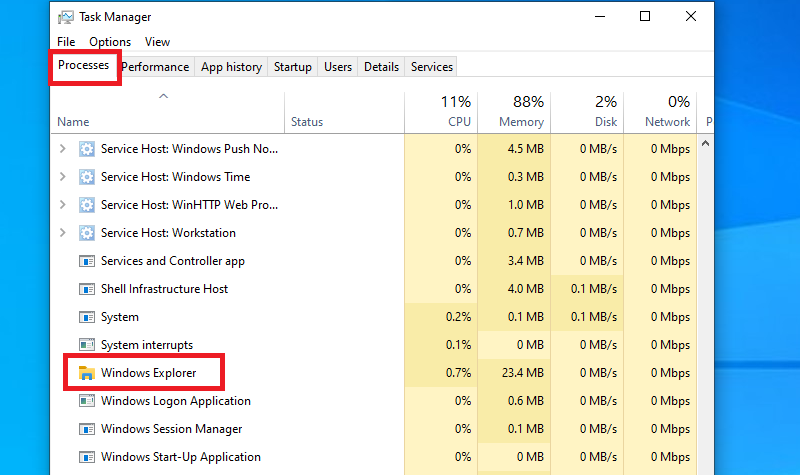Image resolution: width=800 pixels, height=475 pixels.
Task: Select the Windows Start-Up Application row
Action: (180, 457)
